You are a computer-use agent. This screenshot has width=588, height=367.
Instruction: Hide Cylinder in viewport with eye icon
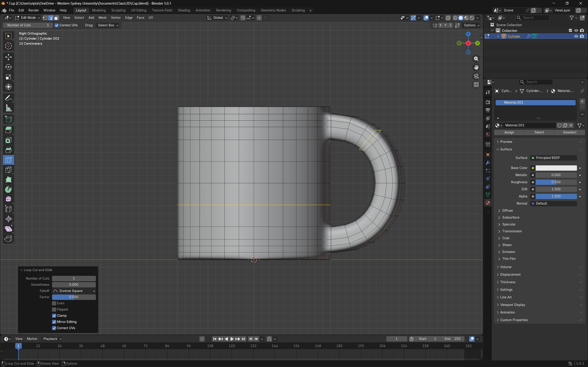coord(576,36)
